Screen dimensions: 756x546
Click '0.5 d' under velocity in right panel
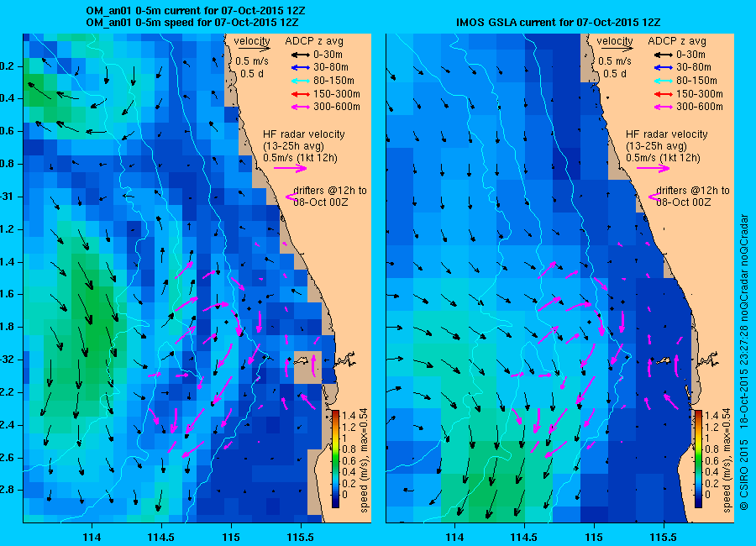[615, 74]
